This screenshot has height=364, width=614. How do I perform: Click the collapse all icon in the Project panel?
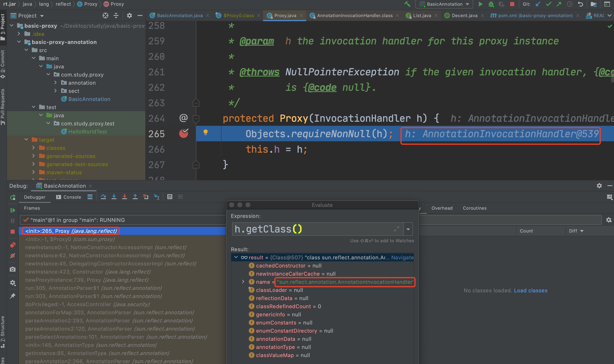tap(116, 15)
